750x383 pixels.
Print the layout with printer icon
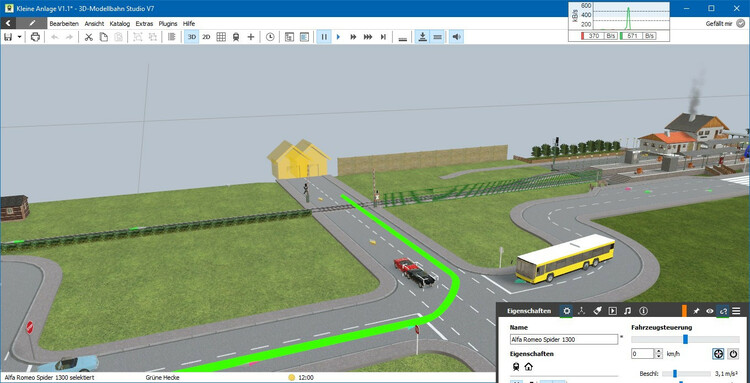pos(35,37)
